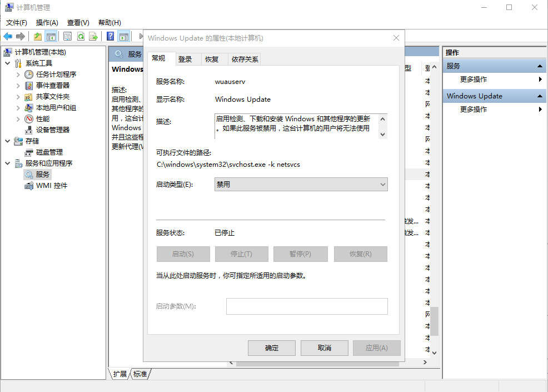Open WMI 控件 in the tree
This screenshot has height=392, width=548.
point(51,185)
